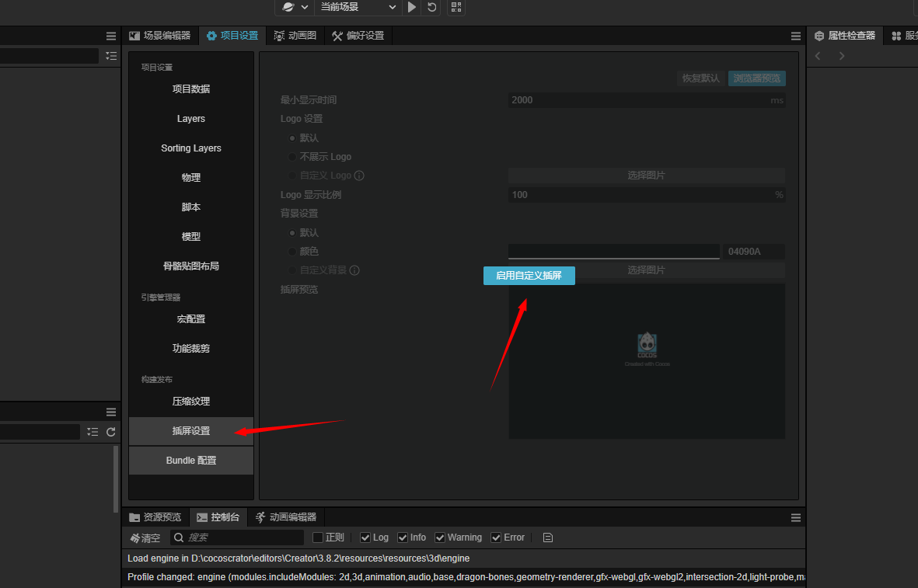Click the list sort icon in lower-left panel

pyautogui.click(x=92, y=432)
